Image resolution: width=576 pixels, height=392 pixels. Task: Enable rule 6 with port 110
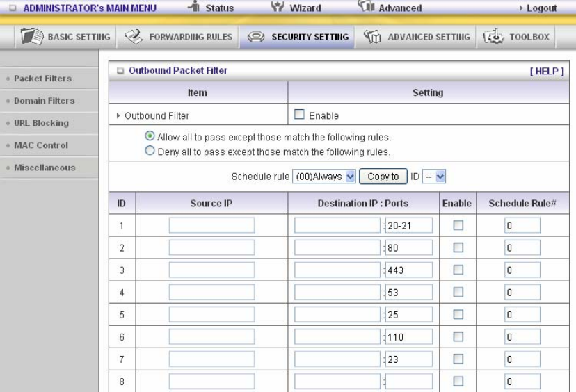(458, 336)
